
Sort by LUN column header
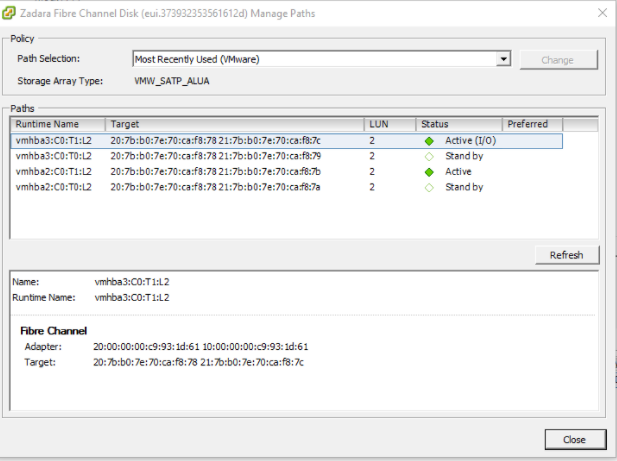(x=390, y=124)
